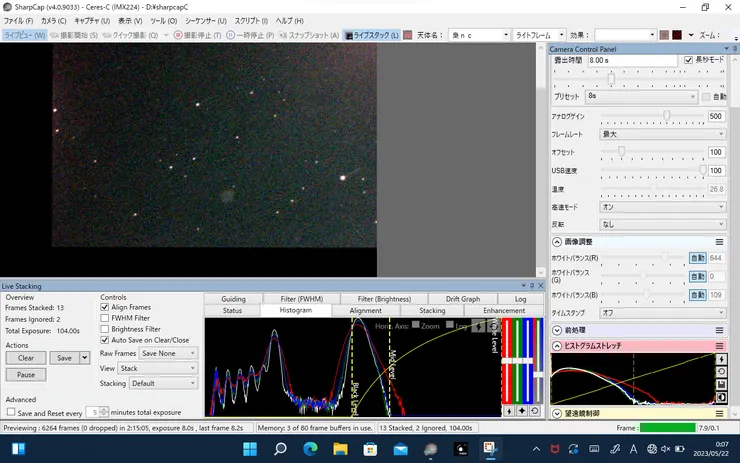
Task: Switch to the Alignment tab
Action: 366,311
